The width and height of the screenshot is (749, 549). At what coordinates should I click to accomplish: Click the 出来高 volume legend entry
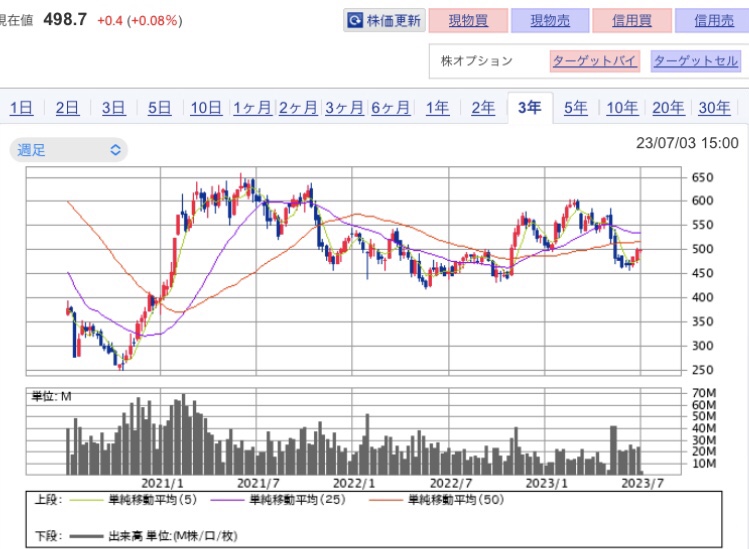(x=153, y=536)
